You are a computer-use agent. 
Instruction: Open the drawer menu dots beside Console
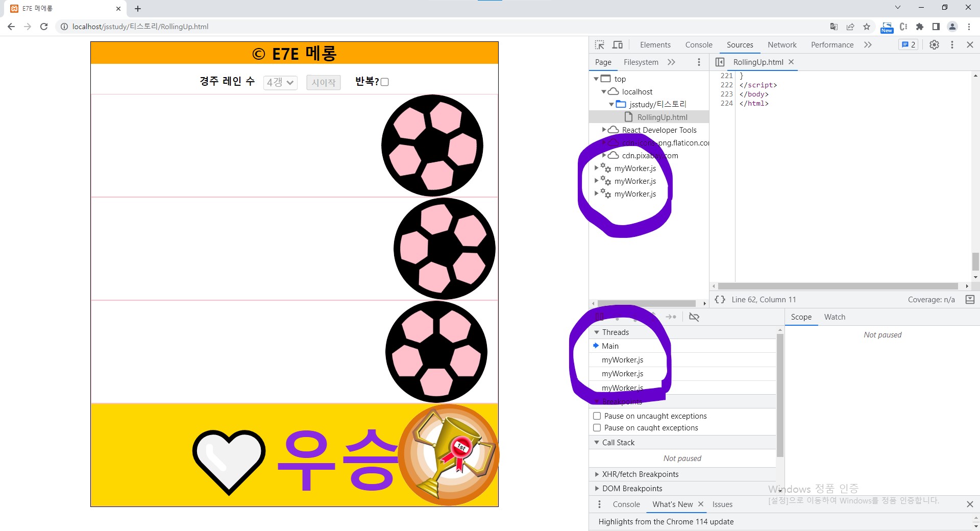tap(599, 504)
